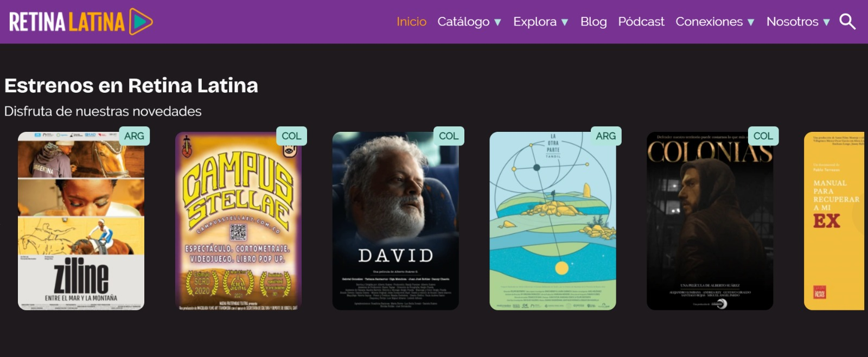
Task: Open the Conexiones menu
Action: point(715,22)
